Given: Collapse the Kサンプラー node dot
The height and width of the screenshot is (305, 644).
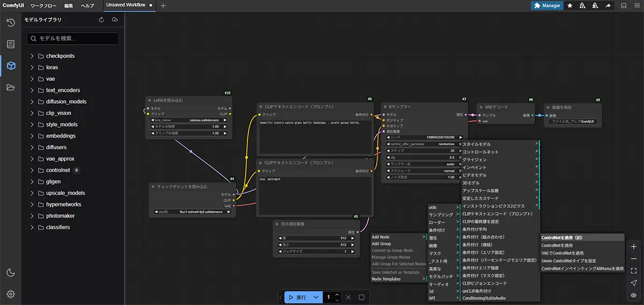Looking at the screenshot, I should pos(385,107).
